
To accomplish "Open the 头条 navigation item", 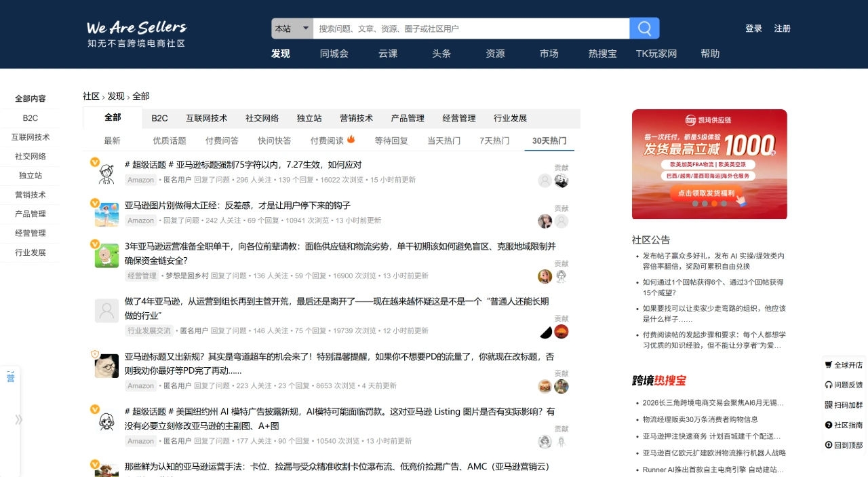I will coord(441,54).
